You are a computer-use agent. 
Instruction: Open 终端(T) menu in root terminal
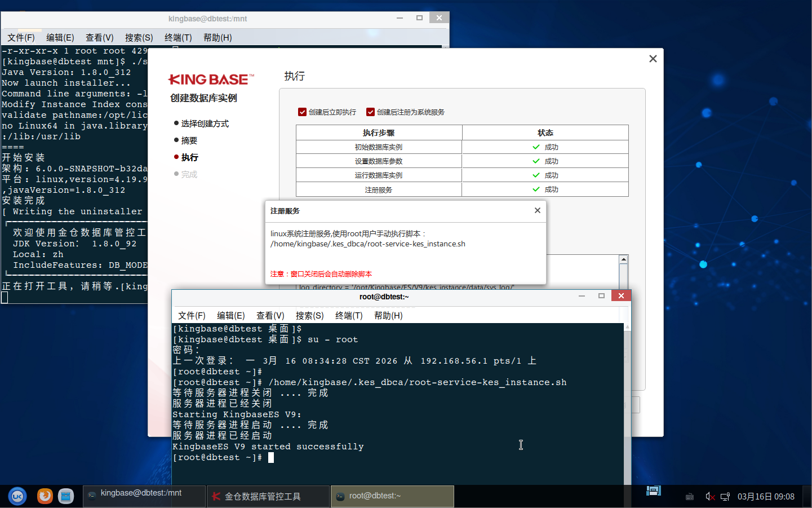point(349,316)
